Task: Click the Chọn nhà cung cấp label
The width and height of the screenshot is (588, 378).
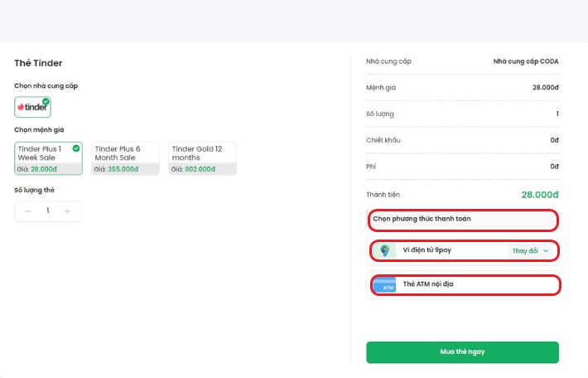Action: point(46,86)
